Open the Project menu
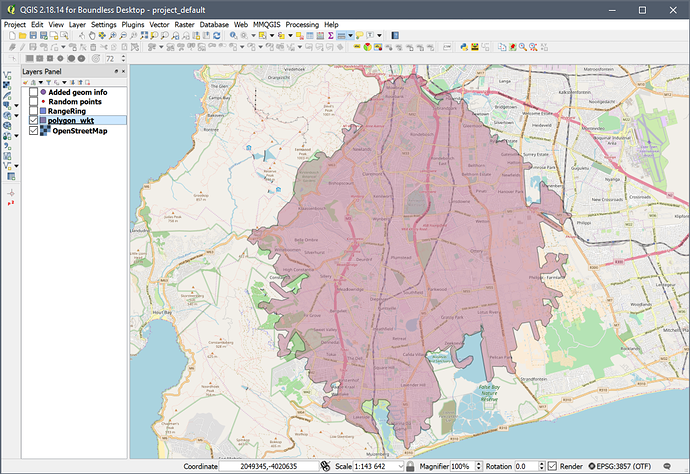Image resolution: width=690 pixels, height=474 pixels. click(15, 25)
